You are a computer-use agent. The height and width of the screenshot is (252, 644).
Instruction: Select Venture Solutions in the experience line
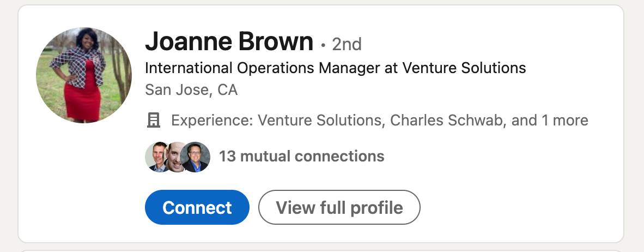[x=320, y=120]
